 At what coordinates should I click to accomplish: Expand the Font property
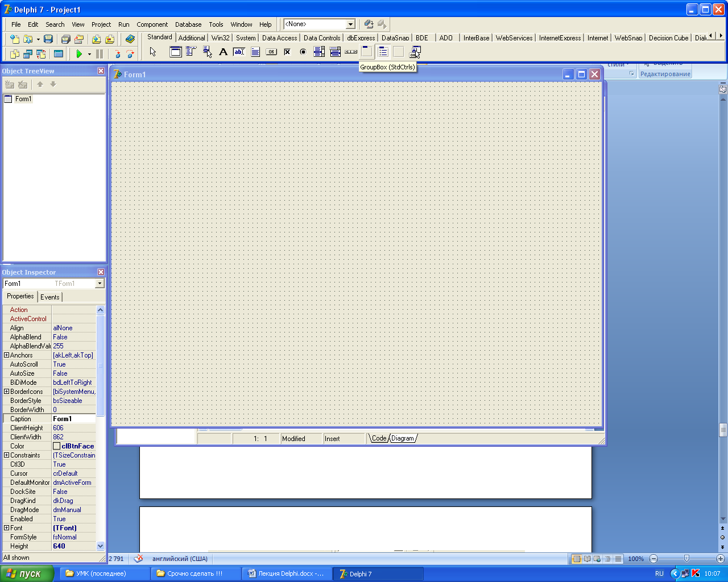pos(6,528)
